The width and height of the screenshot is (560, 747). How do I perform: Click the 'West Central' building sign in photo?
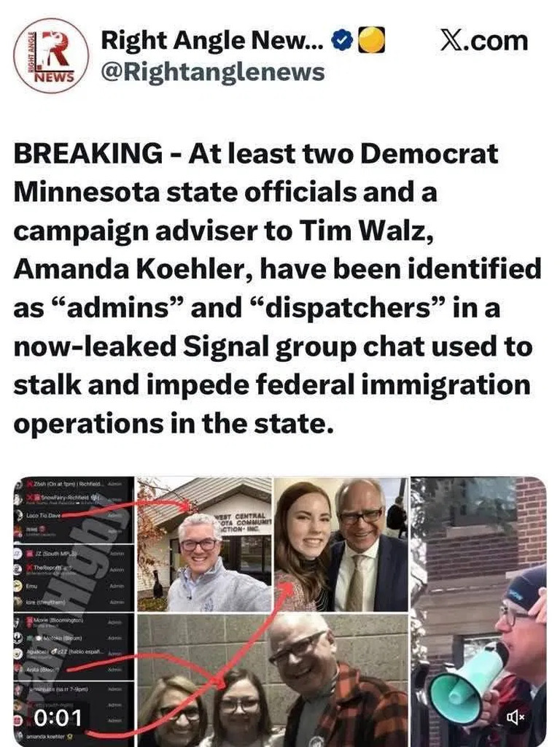click(242, 523)
